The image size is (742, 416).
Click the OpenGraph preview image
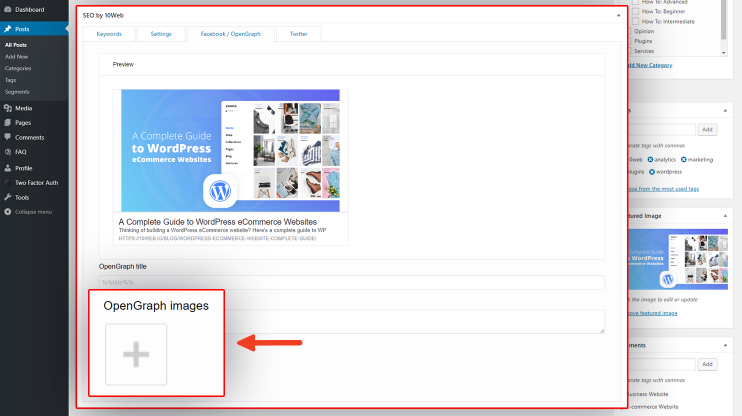tap(230, 150)
